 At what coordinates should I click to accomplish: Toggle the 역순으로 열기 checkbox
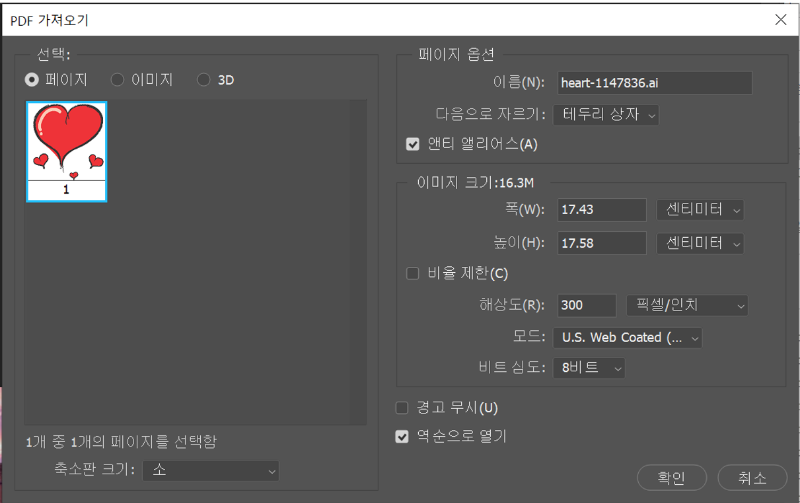tap(402, 437)
